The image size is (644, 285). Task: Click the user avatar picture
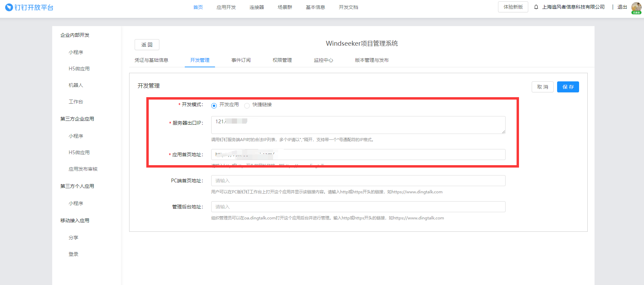pyautogui.click(x=636, y=7)
